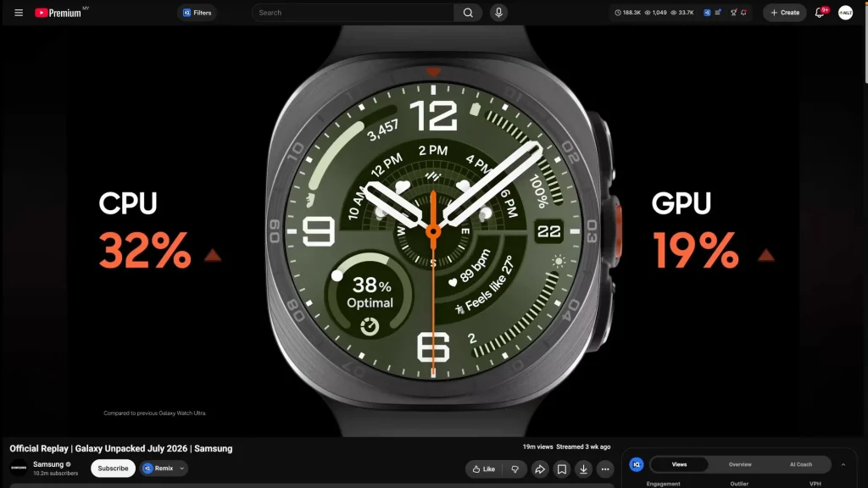The image size is (868, 488).
Task: Click the 10.2m subscribers text
Action: 55,474
